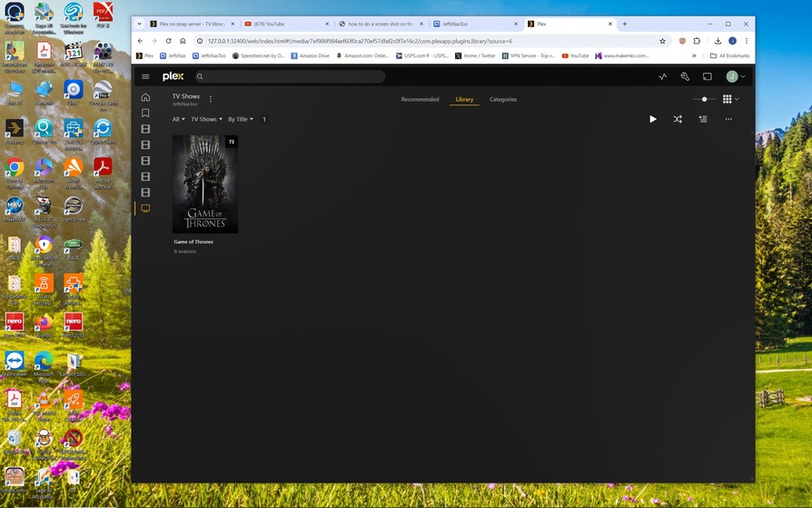Select the TV monitor icon in Plex sidebar
Image resolution: width=812 pixels, height=508 pixels.
click(145, 208)
